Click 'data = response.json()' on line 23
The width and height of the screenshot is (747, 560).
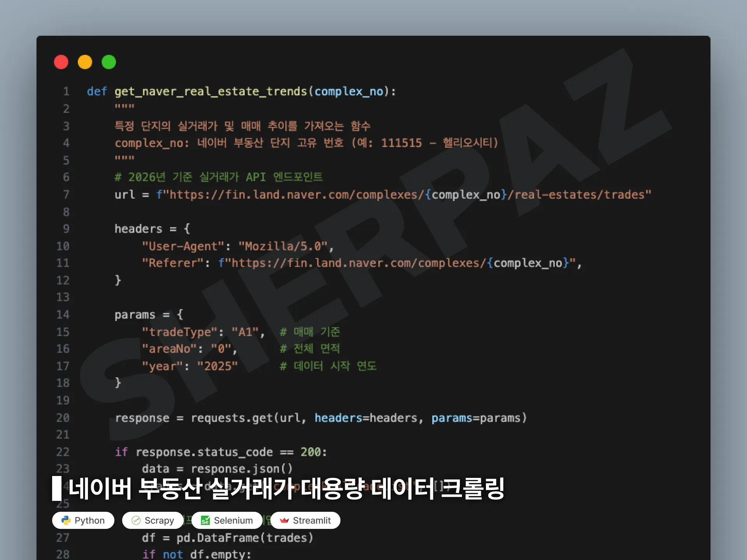(217, 469)
